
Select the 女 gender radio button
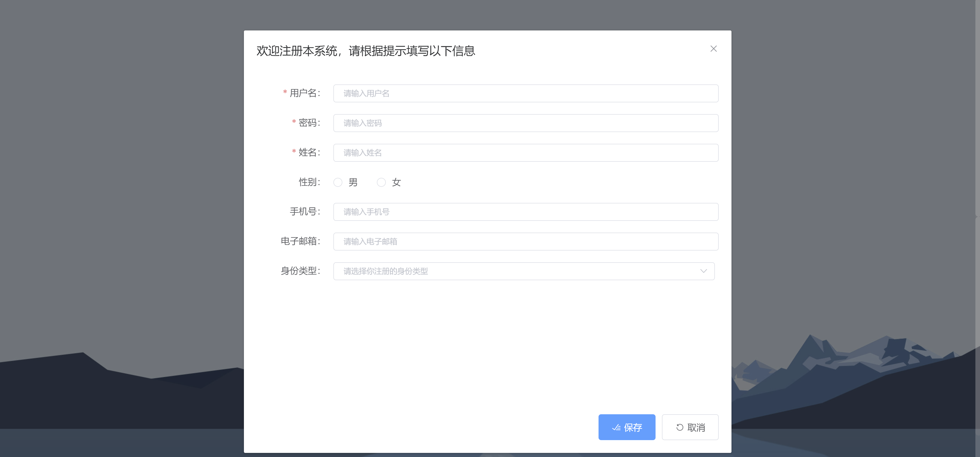(381, 182)
